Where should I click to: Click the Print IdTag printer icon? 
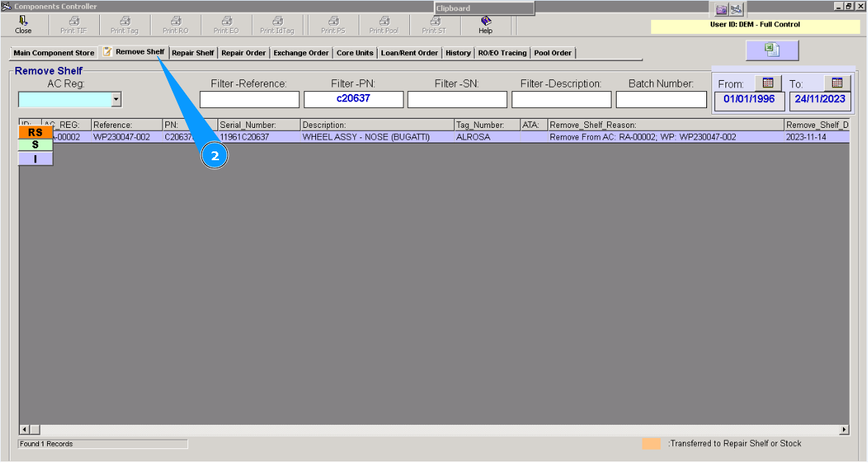pos(277,21)
